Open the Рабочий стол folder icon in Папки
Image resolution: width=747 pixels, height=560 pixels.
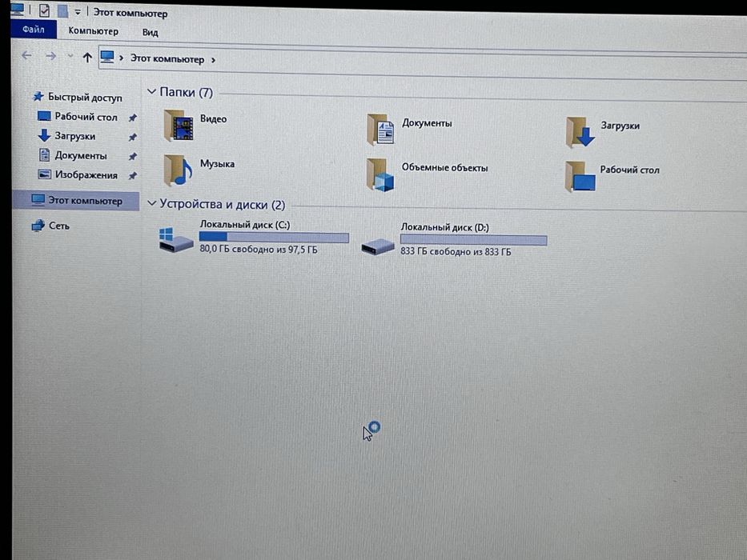point(580,177)
